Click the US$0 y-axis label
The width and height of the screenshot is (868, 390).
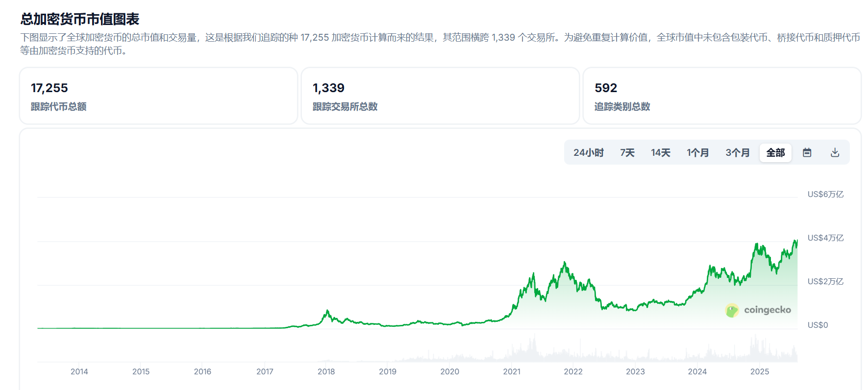coord(818,325)
